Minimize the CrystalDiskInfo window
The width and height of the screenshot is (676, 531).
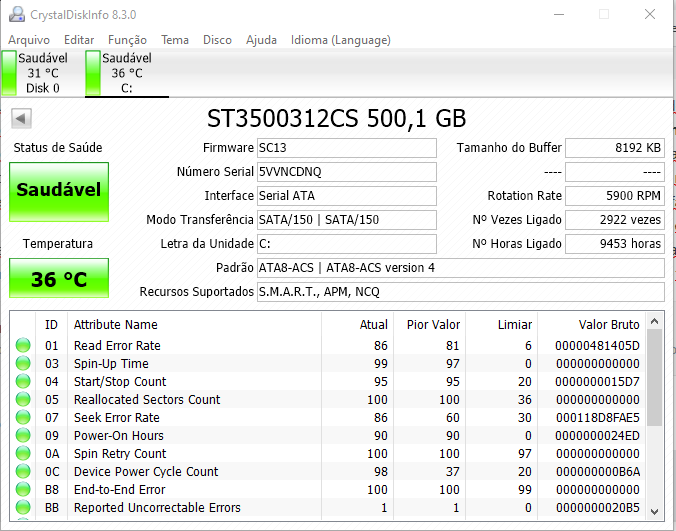pos(559,14)
